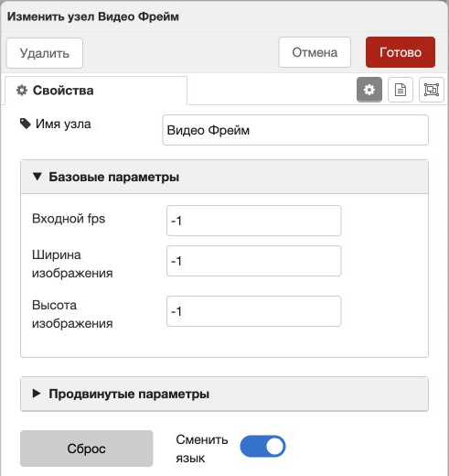Image resolution: width=449 pixels, height=476 pixels.
Task: Focus the Ширина изображения input field
Action: coord(253,261)
